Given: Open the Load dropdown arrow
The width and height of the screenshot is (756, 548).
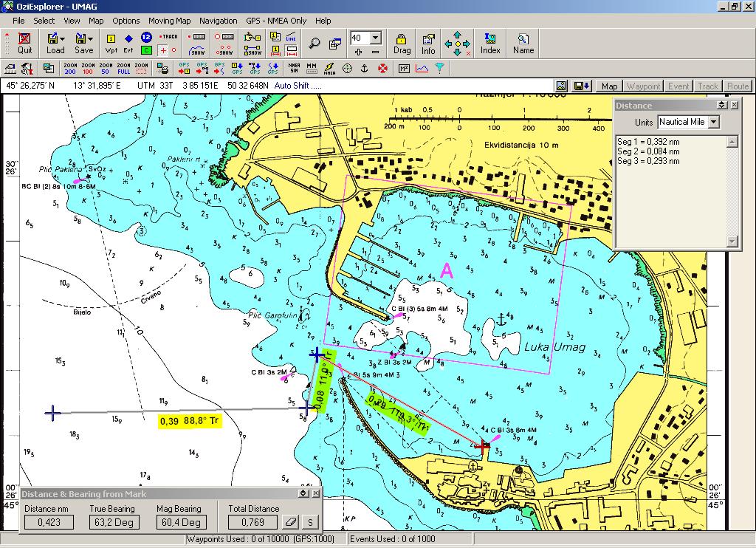Looking at the screenshot, I should 63,38.
